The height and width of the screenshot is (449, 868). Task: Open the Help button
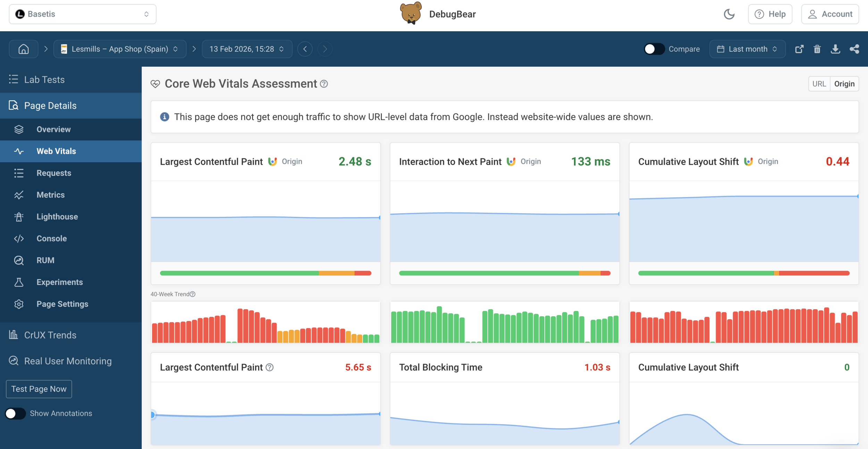[770, 14]
